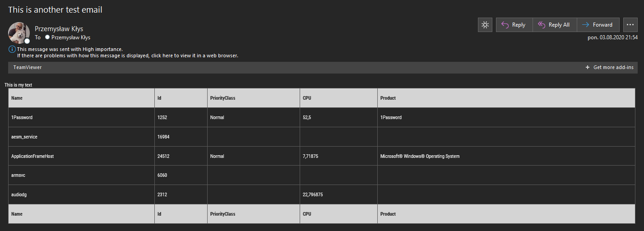Click sender name Przemysław Kłys

[59, 29]
